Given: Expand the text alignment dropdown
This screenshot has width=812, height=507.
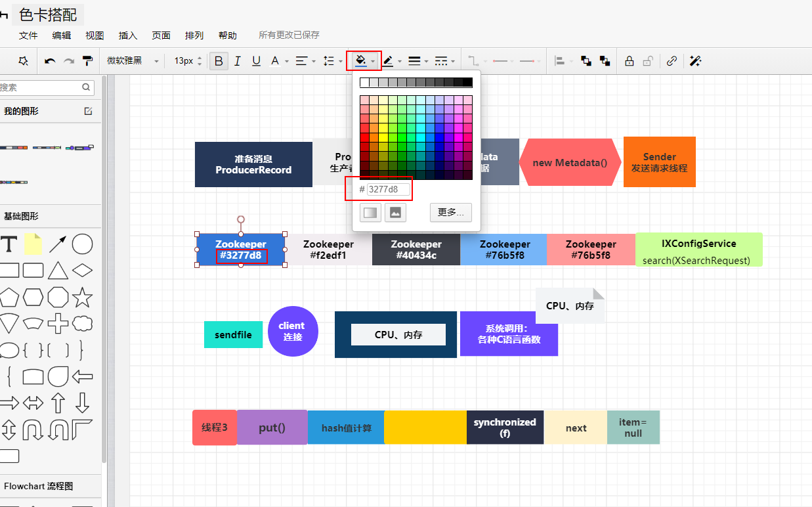Looking at the screenshot, I should [x=305, y=61].
